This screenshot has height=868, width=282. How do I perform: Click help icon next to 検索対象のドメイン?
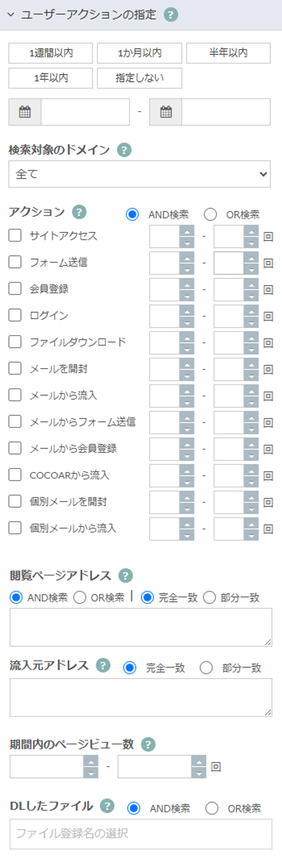(124, 150)
